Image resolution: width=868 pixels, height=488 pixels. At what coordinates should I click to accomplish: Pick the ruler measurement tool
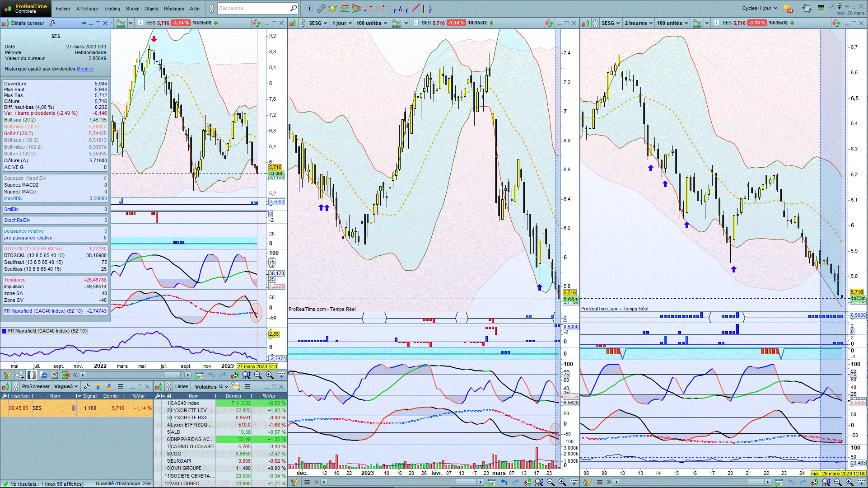tap(321, 9)
